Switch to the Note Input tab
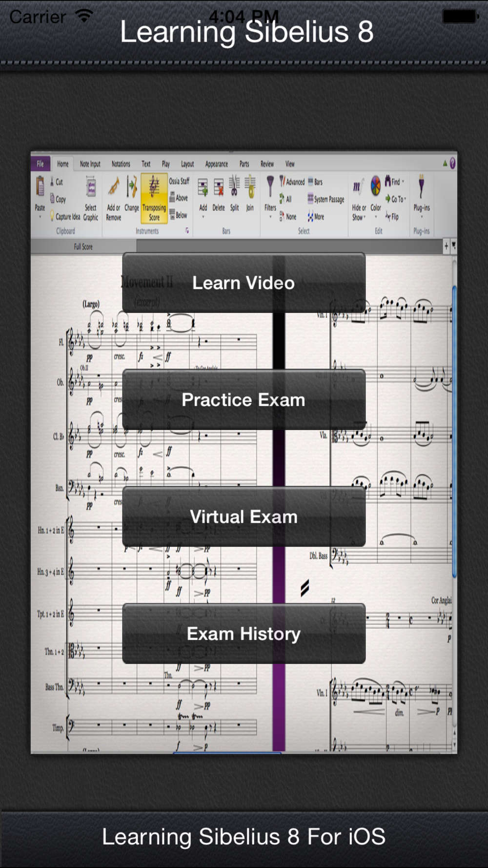The height and width of the screenshot is (868, 488). [x=90, y=164]
